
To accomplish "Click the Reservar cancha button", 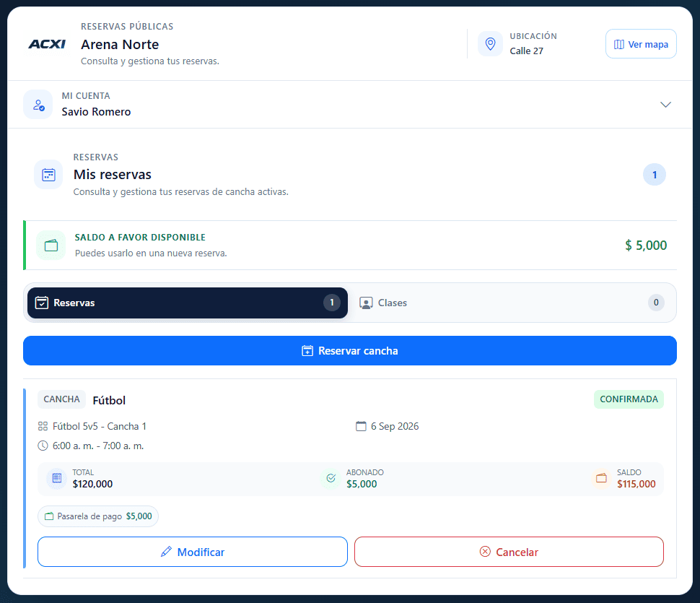I will [x=350, y=351].
